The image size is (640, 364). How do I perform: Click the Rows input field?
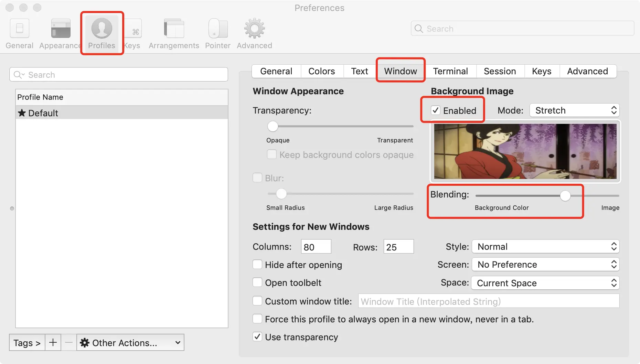pyautogui.click(x=398, y=247)
